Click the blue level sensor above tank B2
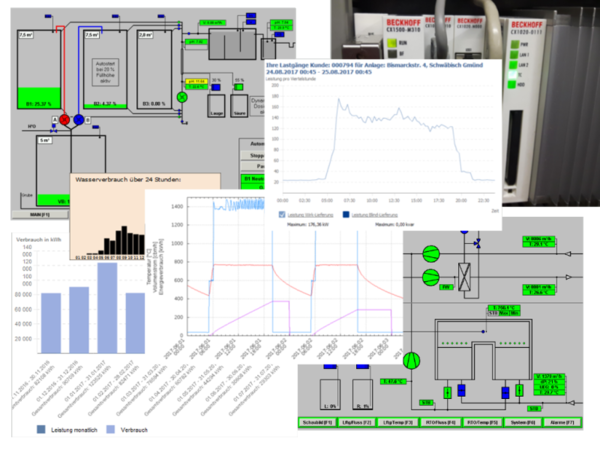600x450 pixels. (115, 16)
